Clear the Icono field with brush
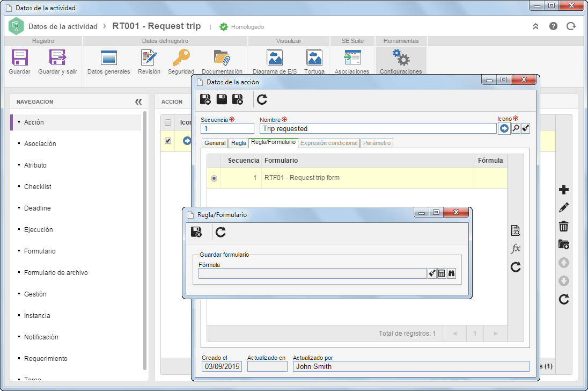 coord(525,128)
